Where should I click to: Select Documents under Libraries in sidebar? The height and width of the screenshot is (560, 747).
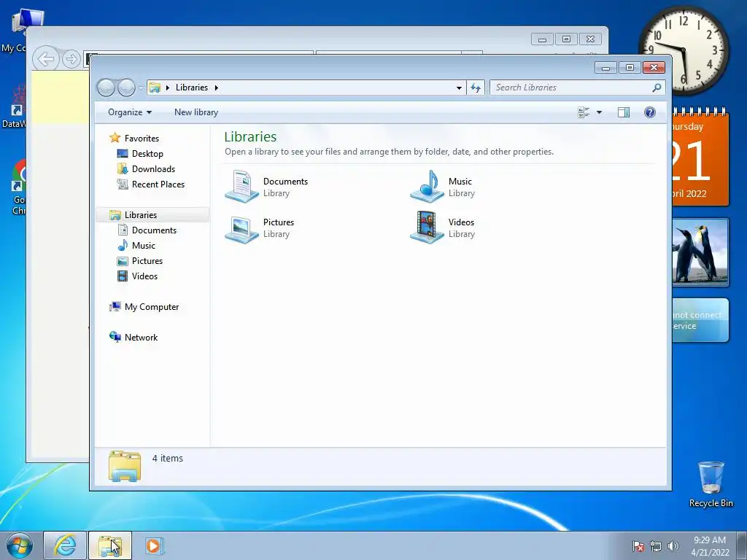click(x=154, y=230)
